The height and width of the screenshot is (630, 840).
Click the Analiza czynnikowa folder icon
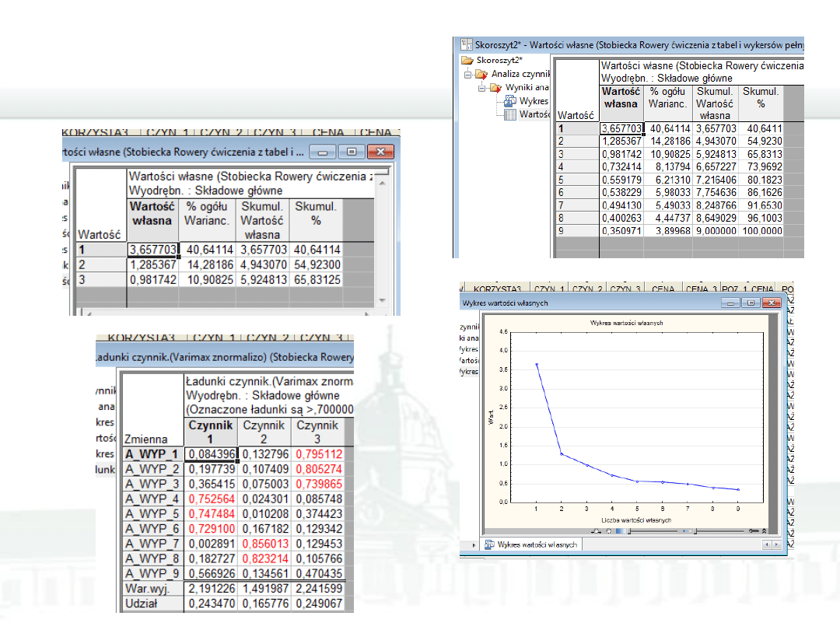[482, 74]
